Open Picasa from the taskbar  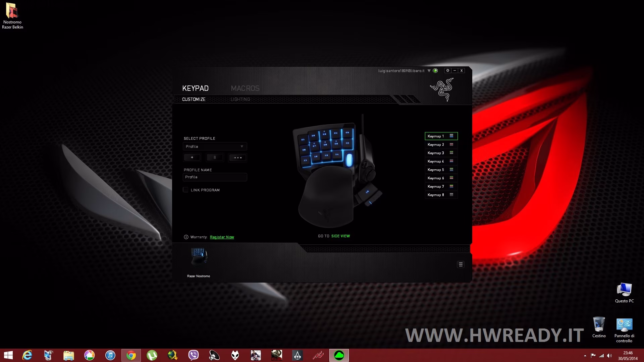[90, 355]
